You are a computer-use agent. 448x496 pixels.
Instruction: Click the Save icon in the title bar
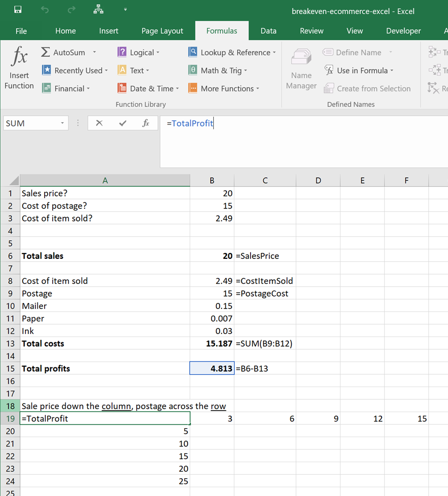[18, 10]
